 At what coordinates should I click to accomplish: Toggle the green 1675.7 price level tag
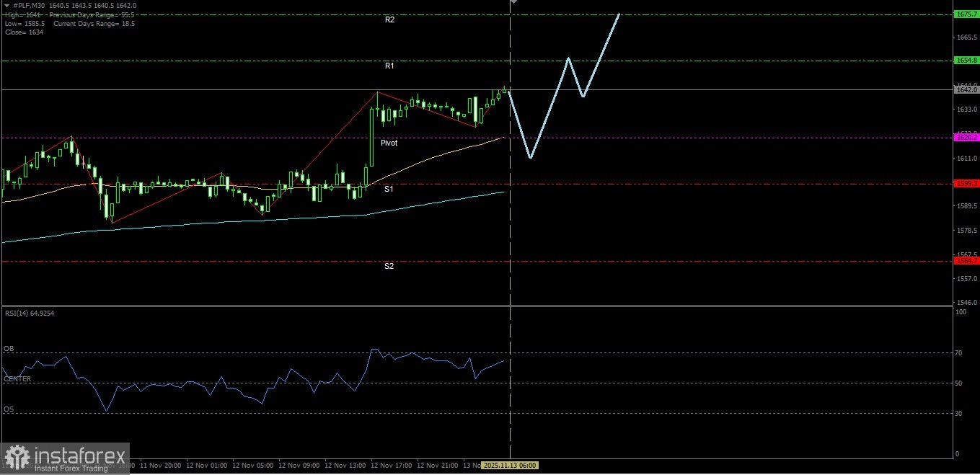coord(965,14)
